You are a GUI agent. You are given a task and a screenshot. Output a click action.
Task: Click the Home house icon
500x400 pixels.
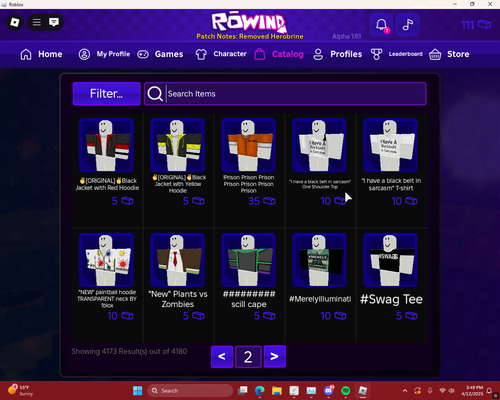point(26,54)
